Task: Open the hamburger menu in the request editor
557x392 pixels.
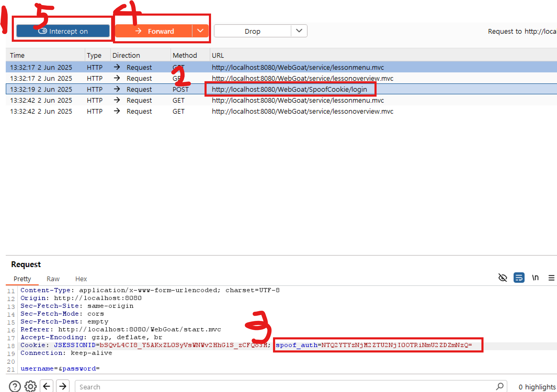Action: pos(551,278)
